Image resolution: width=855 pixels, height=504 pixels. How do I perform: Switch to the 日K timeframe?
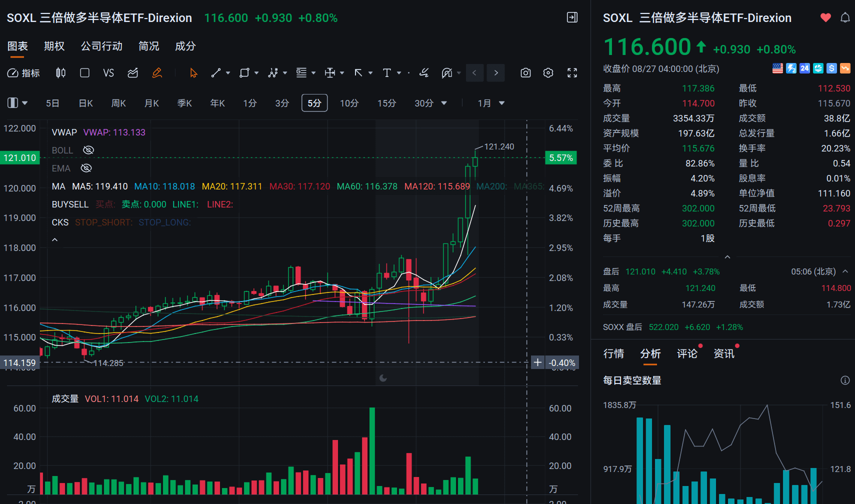point(86,103)
